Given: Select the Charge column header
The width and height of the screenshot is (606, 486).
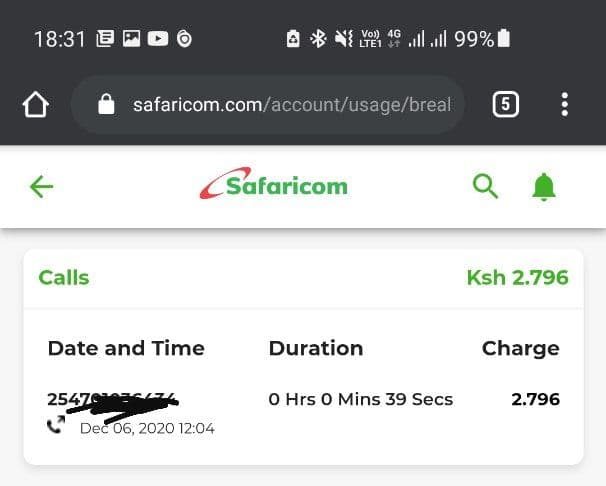Looking at the screenshot, I should [x=521, y=348].
